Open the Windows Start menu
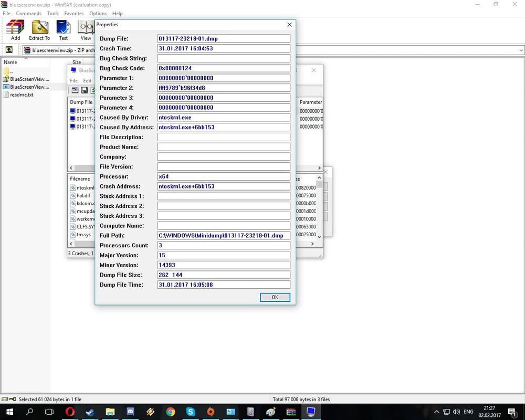The width and height of the screenshot is (525, 420). tap(9, 412)
